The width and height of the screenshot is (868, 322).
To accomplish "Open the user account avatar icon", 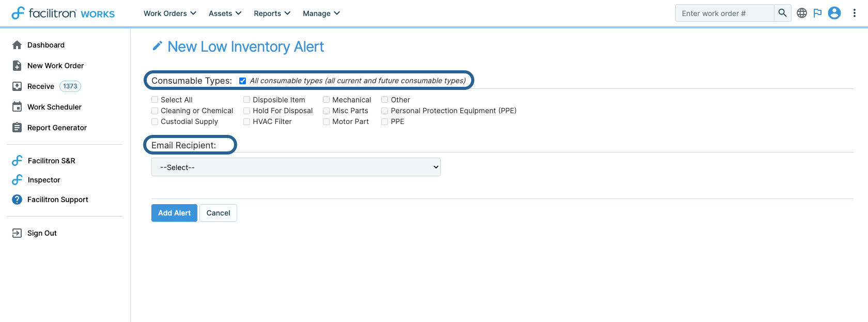I will (x=834, y=13).
